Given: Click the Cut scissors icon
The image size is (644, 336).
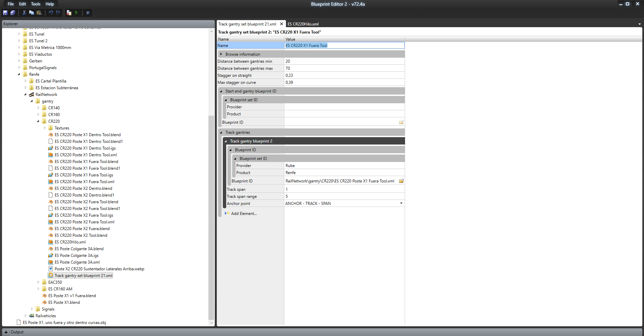Looking at the screenshot, I should 24,13.
